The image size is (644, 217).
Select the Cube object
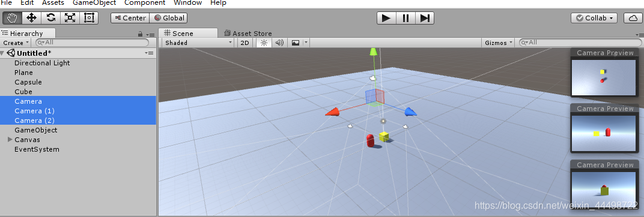[x=23, y=92]
